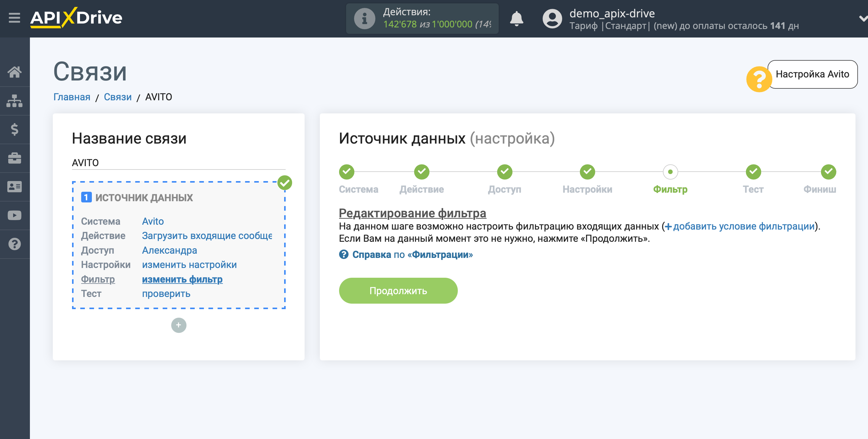Open the Avito system link
The width and height of the screenshot is (868, 439).
[x=153, y=221]
